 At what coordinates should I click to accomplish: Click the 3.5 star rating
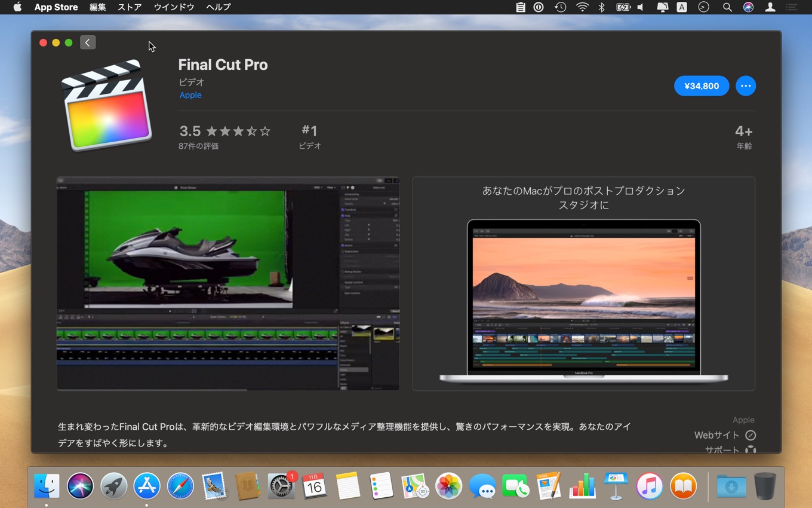(224, 131)
